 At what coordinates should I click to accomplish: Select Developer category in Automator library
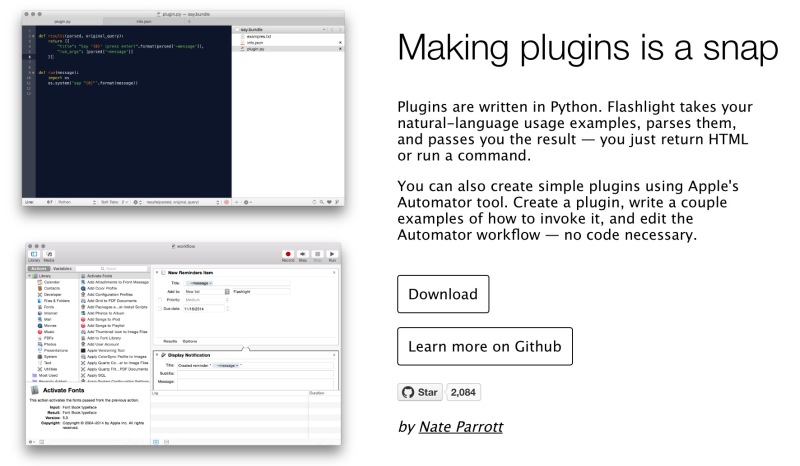(x=49, y=295)
